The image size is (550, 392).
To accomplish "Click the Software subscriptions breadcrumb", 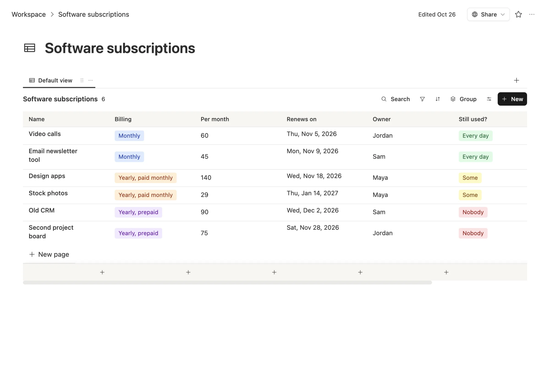I will 93,14.
